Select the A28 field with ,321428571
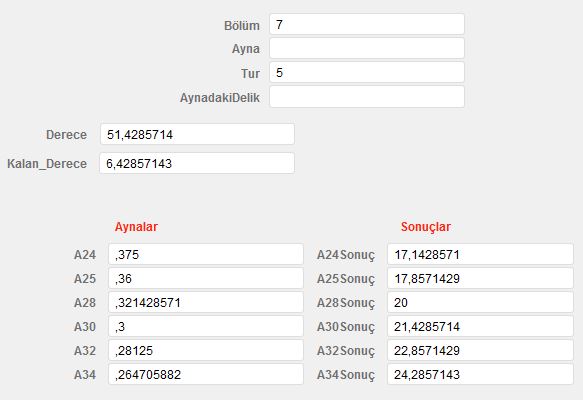 (206, 303)
